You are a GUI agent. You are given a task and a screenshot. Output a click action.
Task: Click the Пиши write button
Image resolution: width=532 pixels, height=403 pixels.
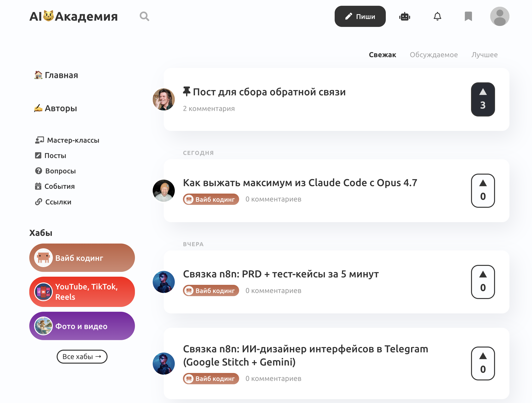pos(360,16)
